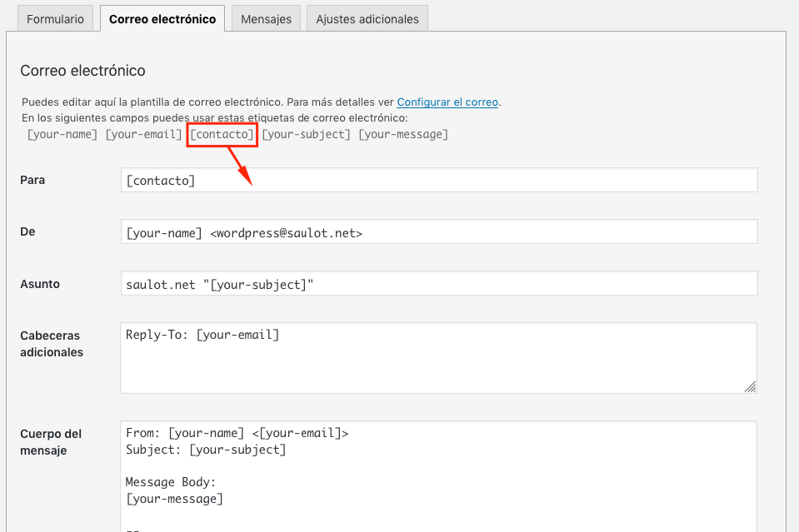Click the [your-message] mail tag
The width and height of the screenshot is (799, 532).
tap(403, 134)
